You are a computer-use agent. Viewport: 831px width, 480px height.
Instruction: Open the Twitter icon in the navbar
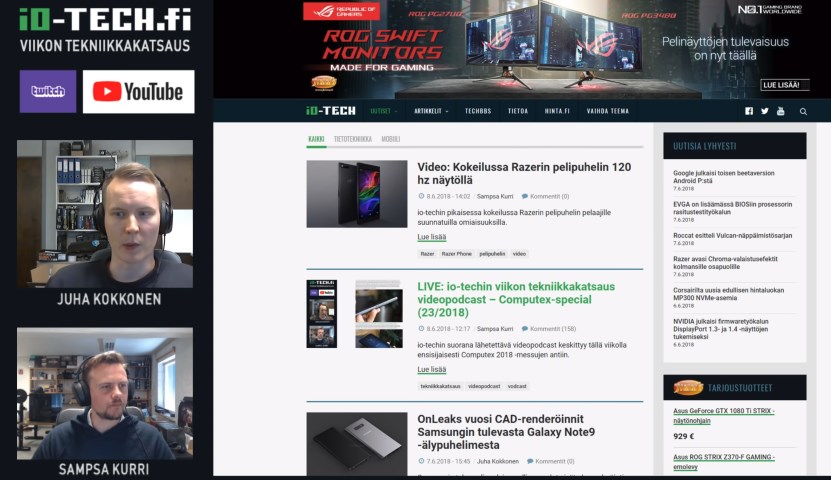(x=765, y=111)
